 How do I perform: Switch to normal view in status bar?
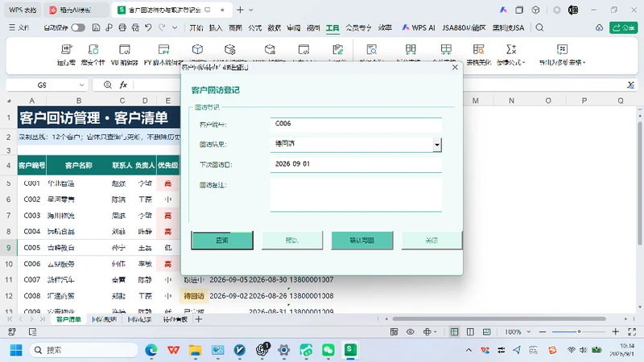[x=454, y=331]
